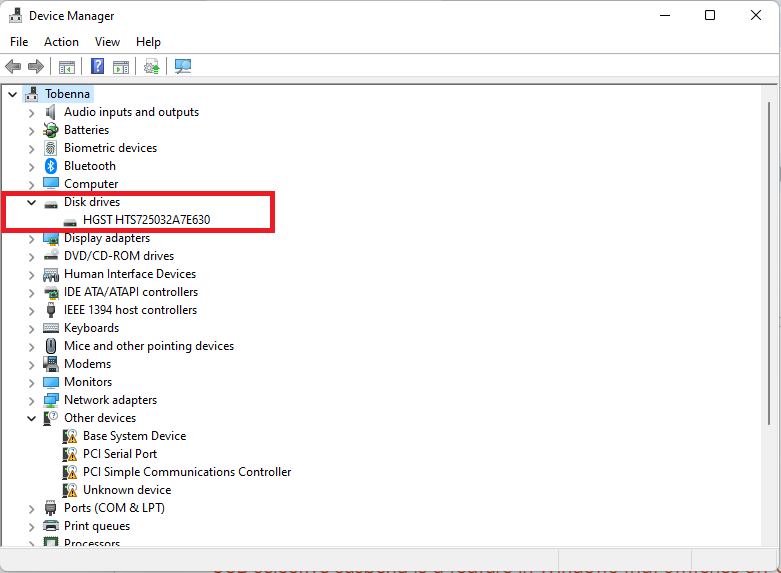Viewport: 781px width, 573px height.
Task: Click the blue Help question-mark icon
Action: coord(98,66)
